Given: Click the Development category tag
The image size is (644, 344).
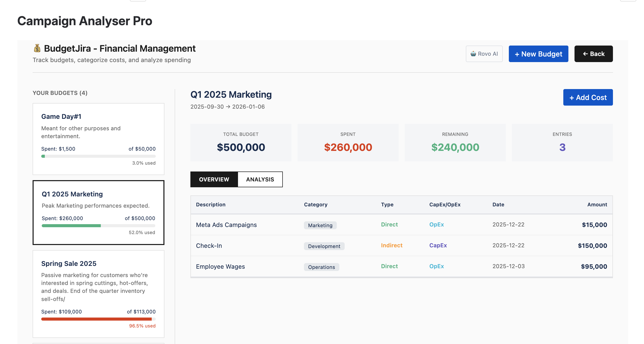Looking at the screenshot, I should click(324, 246).
